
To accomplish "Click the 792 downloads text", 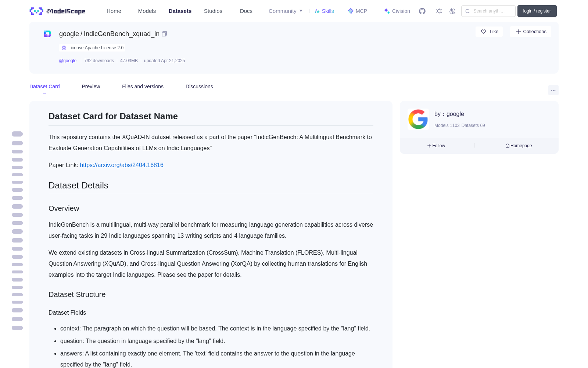I will pyautogui.click(x=99, y=61).
